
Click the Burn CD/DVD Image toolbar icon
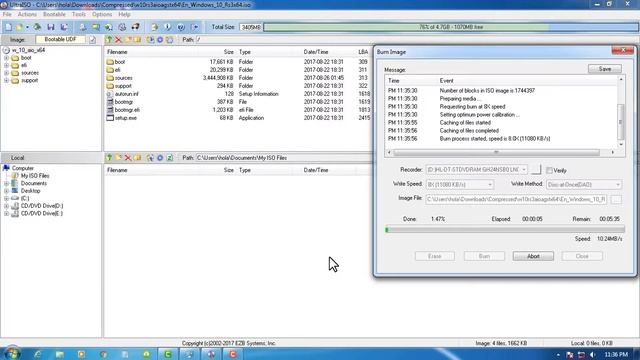click(x=122, y=27)
